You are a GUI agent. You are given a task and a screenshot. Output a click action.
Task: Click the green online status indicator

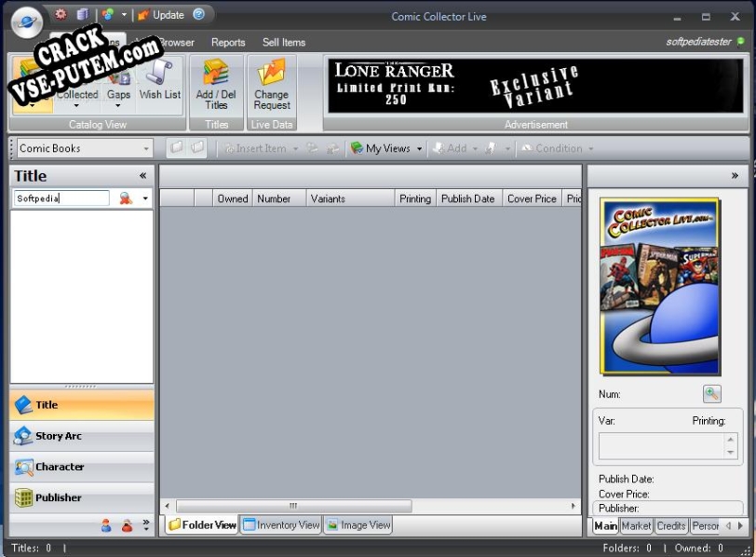coord(740,42)
